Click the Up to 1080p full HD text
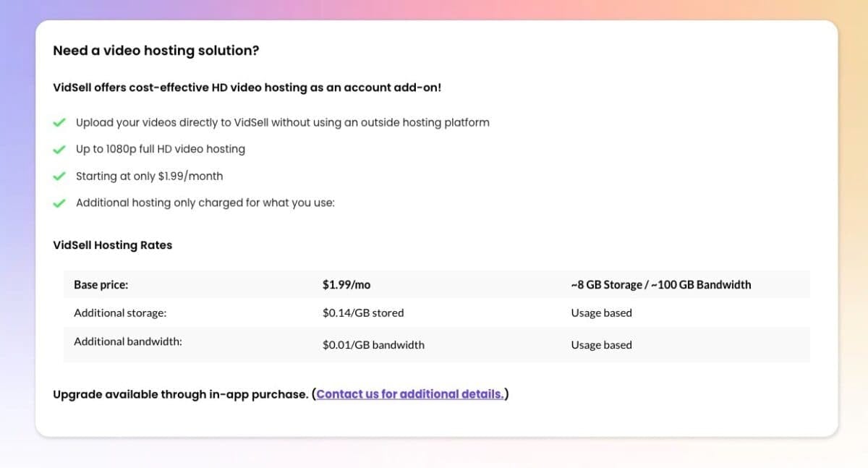The height and width of the screenshot is (468, 868). click(x=161, y=148)
